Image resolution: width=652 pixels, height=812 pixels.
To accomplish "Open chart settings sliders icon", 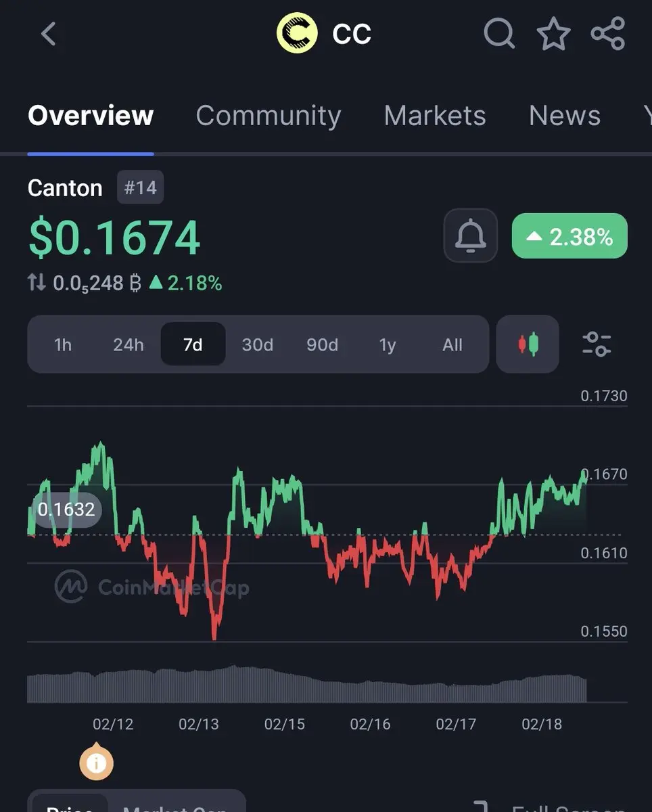I will [597, 344].
